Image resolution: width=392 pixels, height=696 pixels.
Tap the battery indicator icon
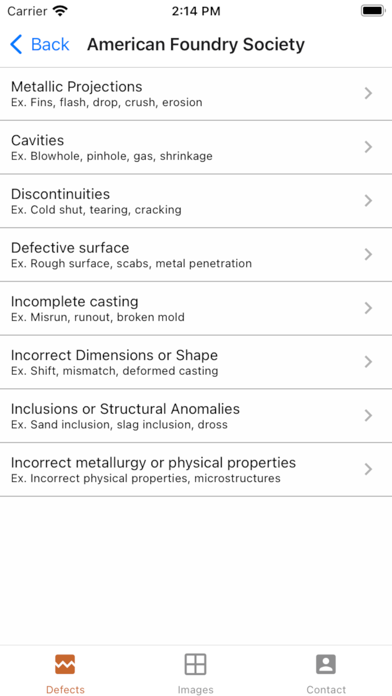click(x=373, y=11)
